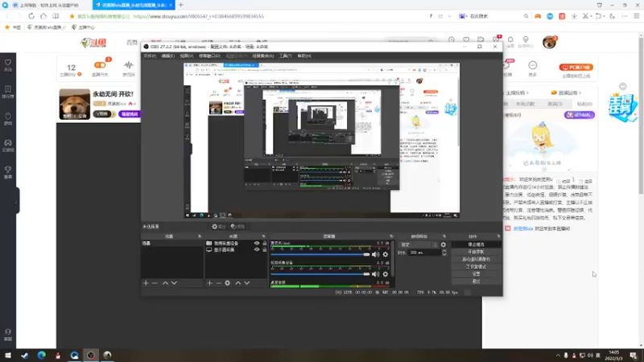Image resolution: width=644 pixels, height=362 pixels.
Task: Open source 属性 button below preview
Action: (218, 227)
